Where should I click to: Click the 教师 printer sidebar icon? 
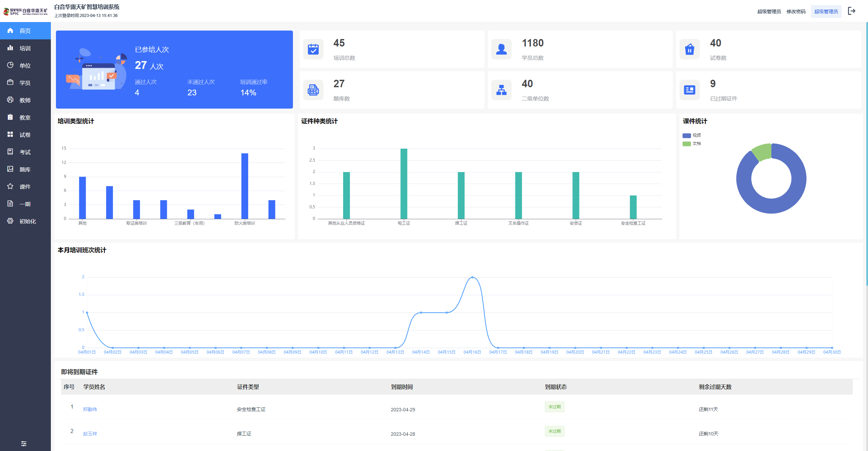[10, 100]
